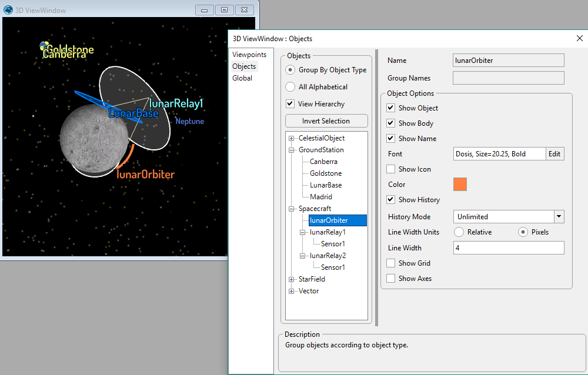Collapse the GroundStation tree node
Viewport: 588px width, 375px height.
[x=291, y=150]
